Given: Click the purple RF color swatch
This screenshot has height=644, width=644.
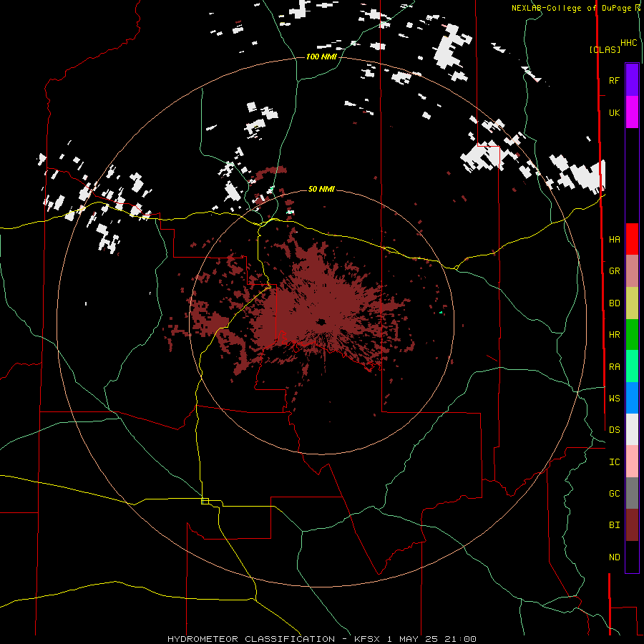Looking at the screenshot, I should (x=632, y=80).
